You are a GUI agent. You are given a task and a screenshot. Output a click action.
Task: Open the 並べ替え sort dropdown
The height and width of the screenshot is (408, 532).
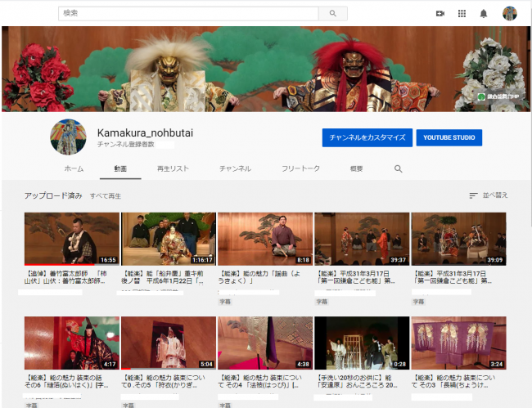coord(489,195)
